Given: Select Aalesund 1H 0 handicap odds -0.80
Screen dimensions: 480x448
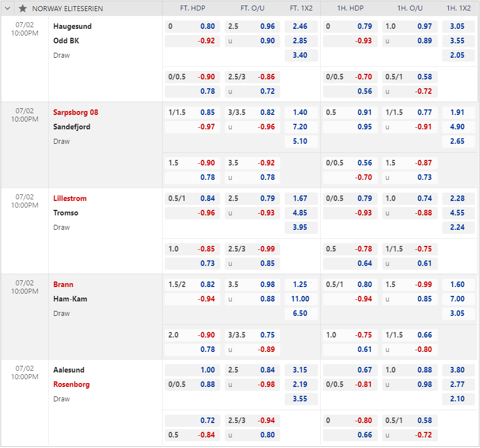Looking at the screenshot, I should pyautogui.click(x=350, y=421).
